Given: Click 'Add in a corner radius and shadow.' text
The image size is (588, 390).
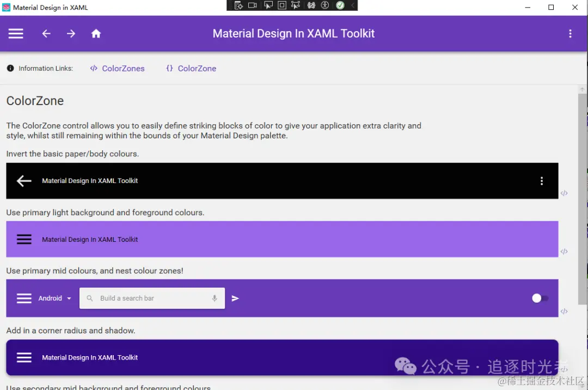Looking at the screenshot, I should point(70,331).
